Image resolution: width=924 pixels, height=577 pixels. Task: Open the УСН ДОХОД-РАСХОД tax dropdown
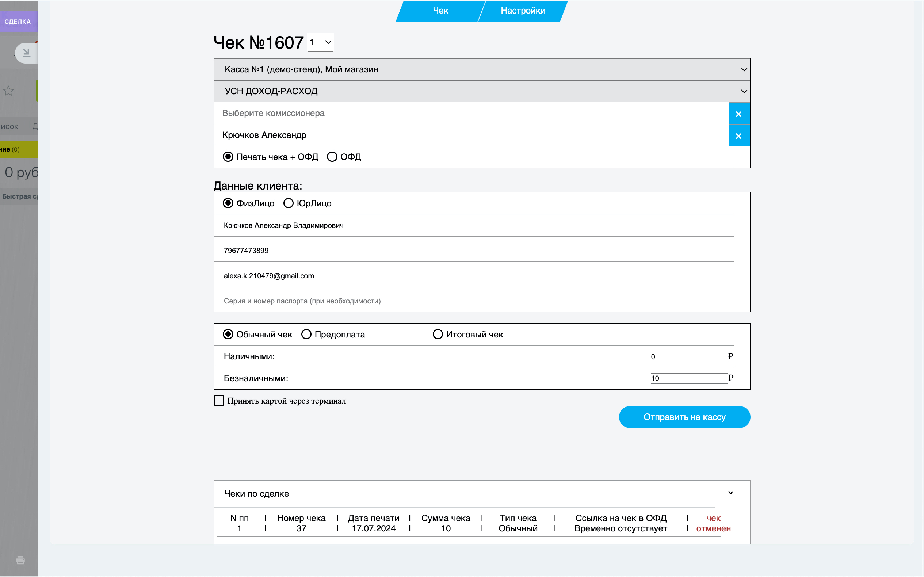pyautogui.click(x=482, y=91)
